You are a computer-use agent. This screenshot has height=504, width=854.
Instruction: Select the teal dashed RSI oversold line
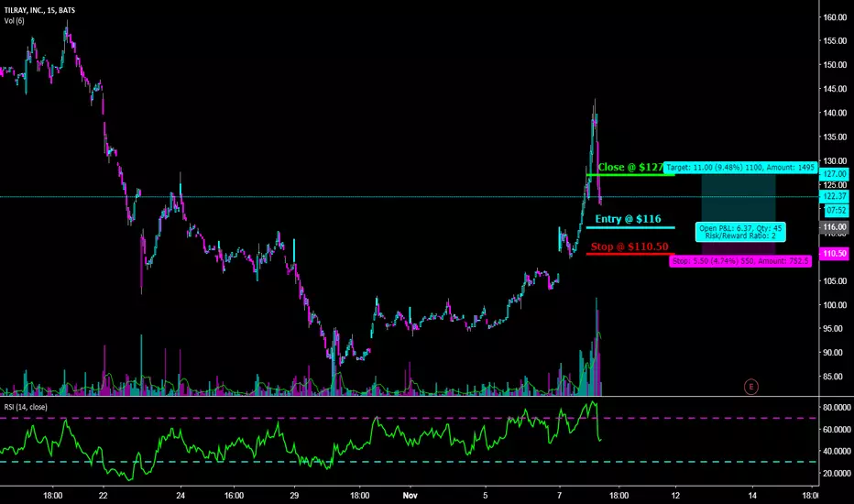[409, 462]
